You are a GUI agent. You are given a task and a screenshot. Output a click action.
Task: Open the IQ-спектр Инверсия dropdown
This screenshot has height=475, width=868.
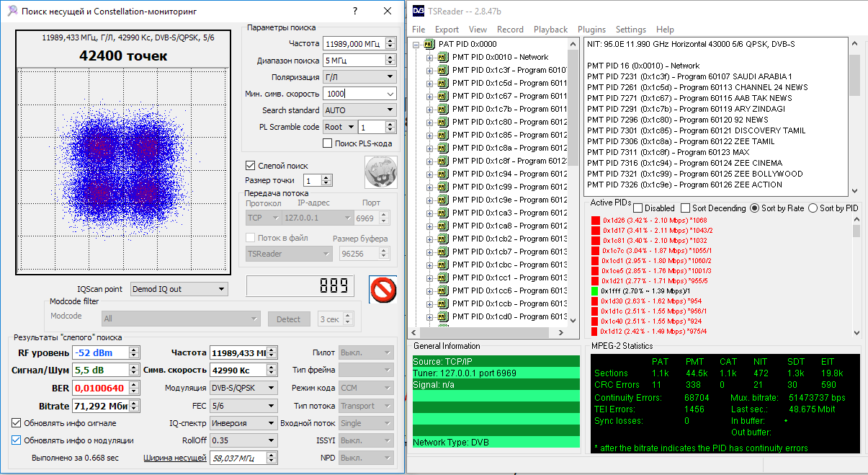(243, 423)
